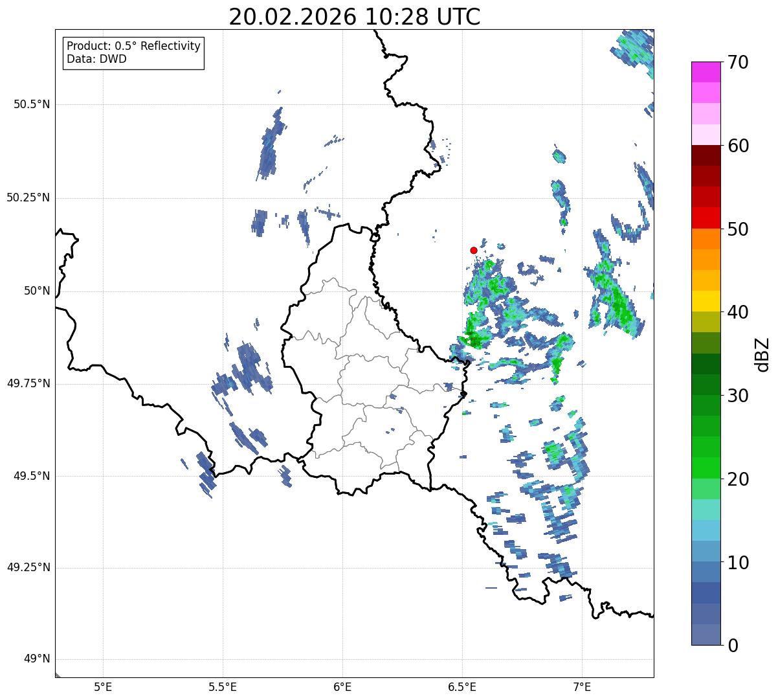Click the 49.25°N latitude label
The image size is (778, 700).
(28, 568)
